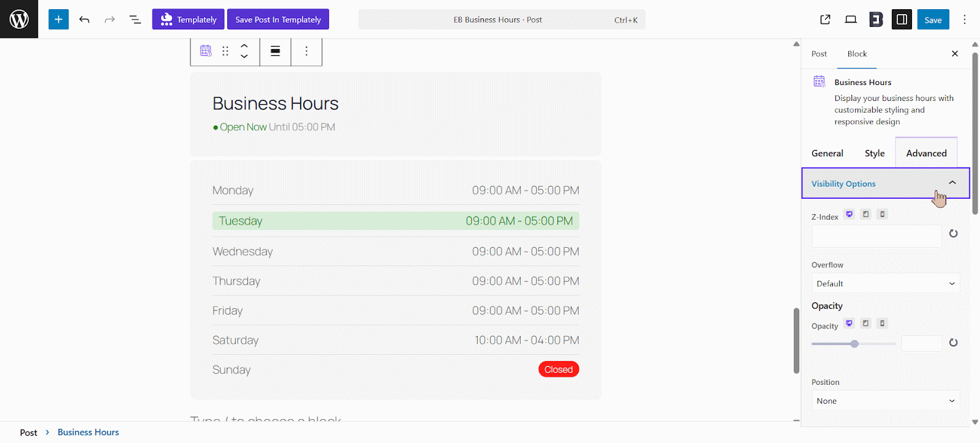980x443 pixels.
Task: Select tablet device for Opacity
Action: click(x=865, y=323)
